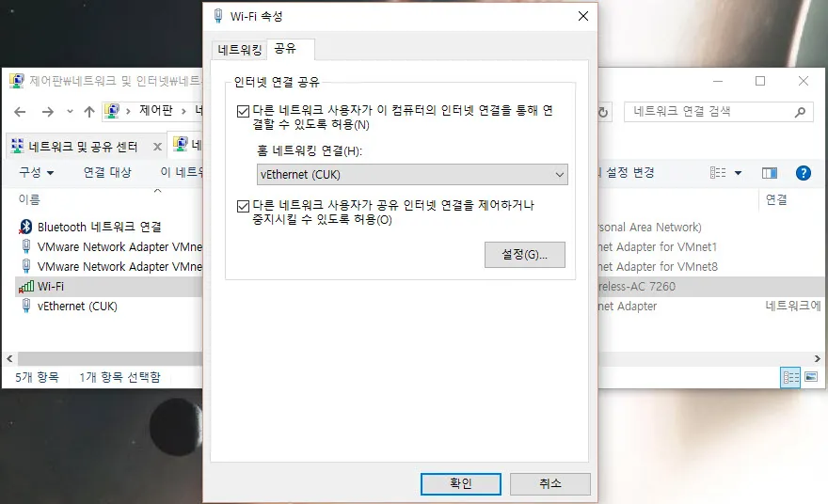This screenshot has height=504, width=828.
Task: Switch to the 네트워킹 tab
Action: coord(239,50)
